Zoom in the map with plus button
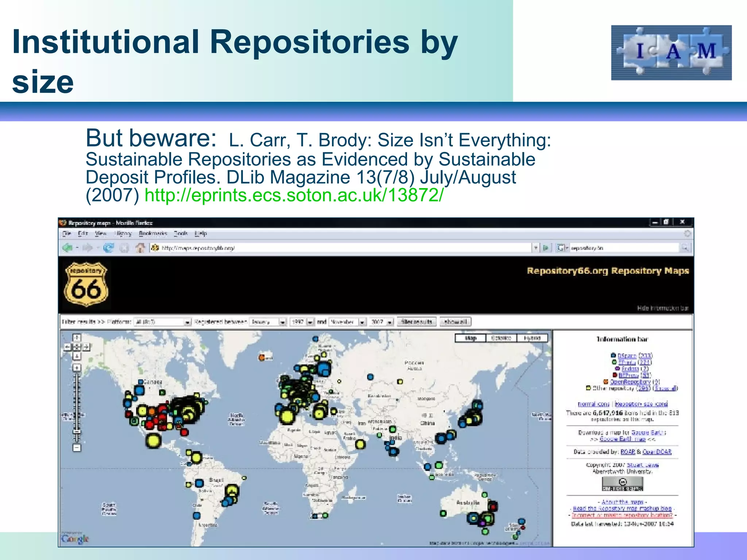The height and width of the screenshot is (560, 747). (77, 367)
